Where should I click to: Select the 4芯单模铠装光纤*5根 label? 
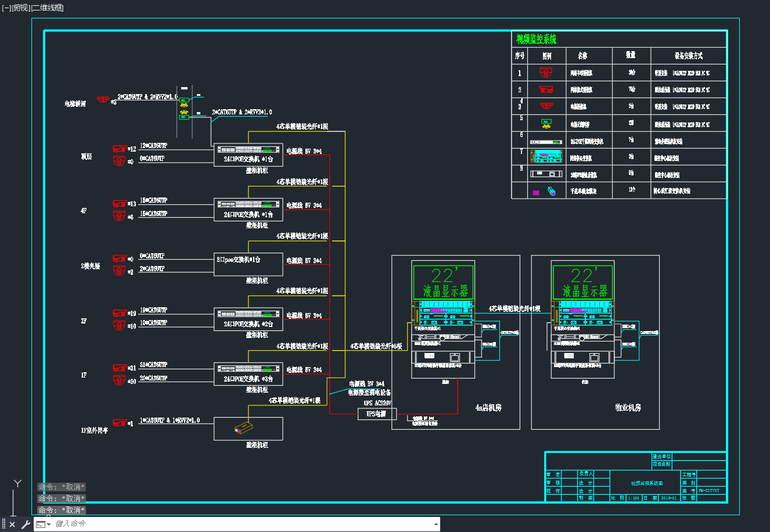376,346
